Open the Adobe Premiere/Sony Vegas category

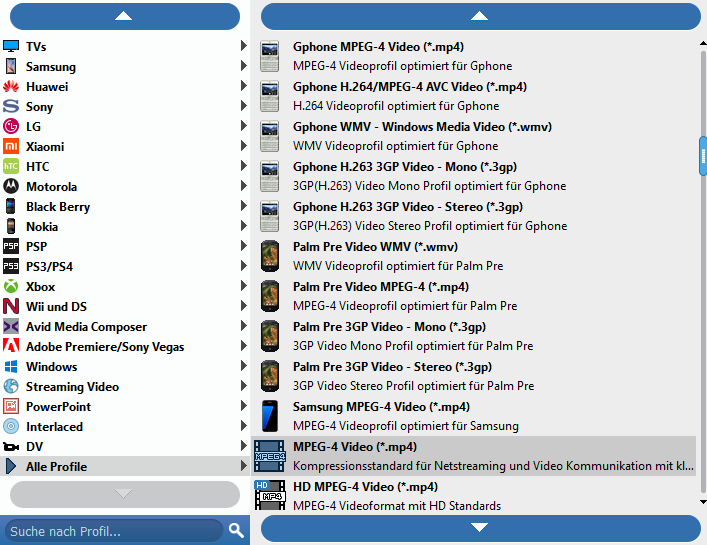pos(125,346)
